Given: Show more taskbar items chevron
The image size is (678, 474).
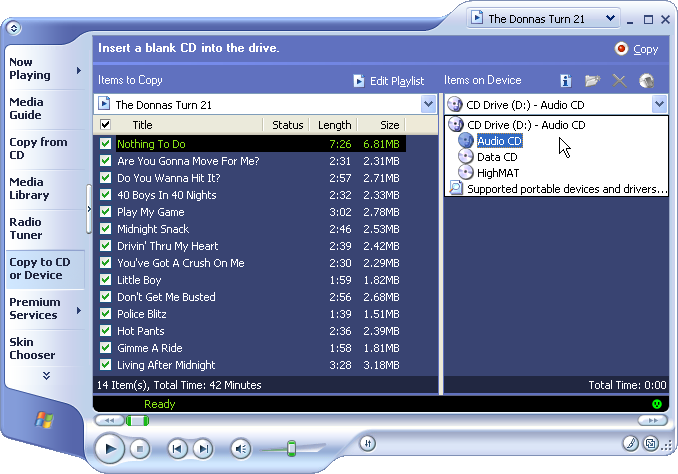Looking at the screenshot, I should [46, 375].
